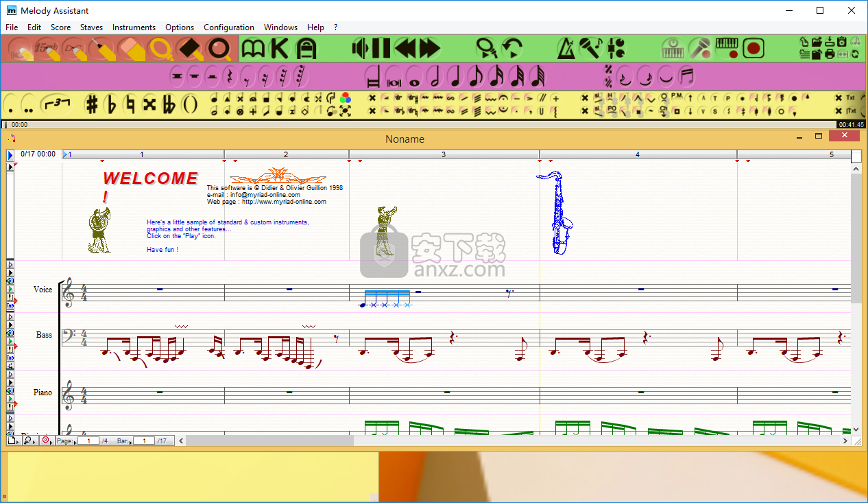The image size is (868, 503).
Task: Open the mixer sliders icon
Action: [616, 49]
